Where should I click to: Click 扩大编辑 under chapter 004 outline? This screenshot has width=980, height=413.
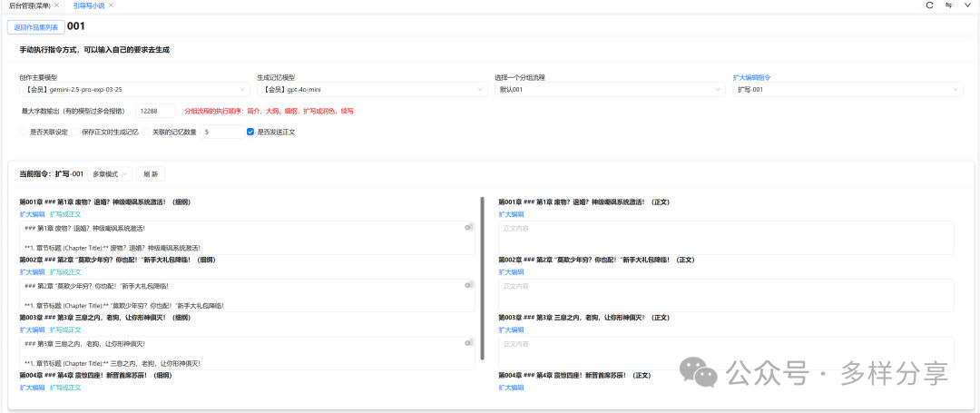[x=32, y=388]
